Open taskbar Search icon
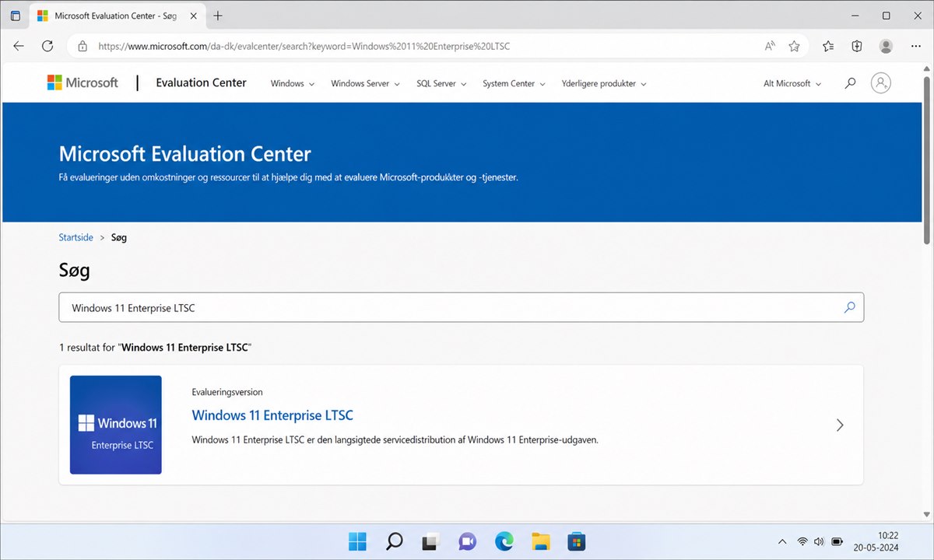 (x=394, y=541)
